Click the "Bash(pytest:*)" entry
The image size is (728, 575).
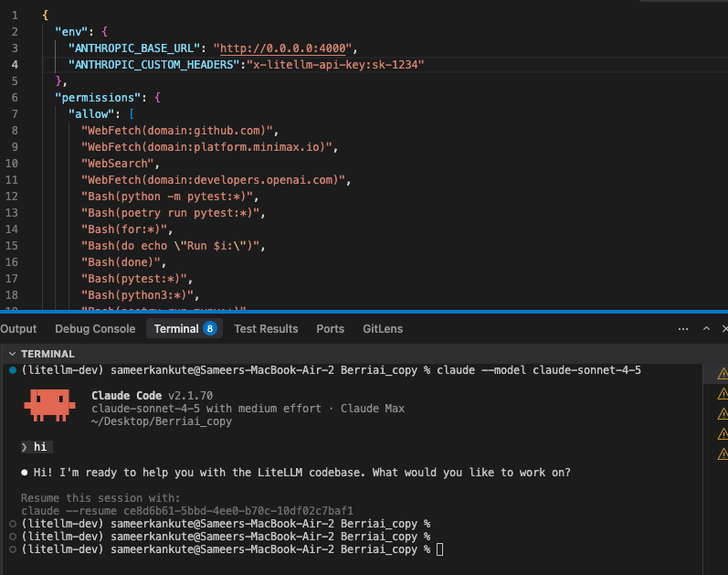pyautogui.click(x=134, y=279)
